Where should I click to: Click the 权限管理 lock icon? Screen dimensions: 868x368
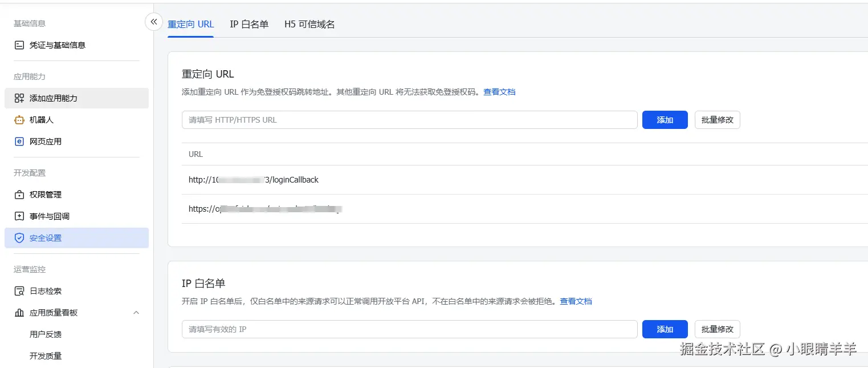[19, 195]
